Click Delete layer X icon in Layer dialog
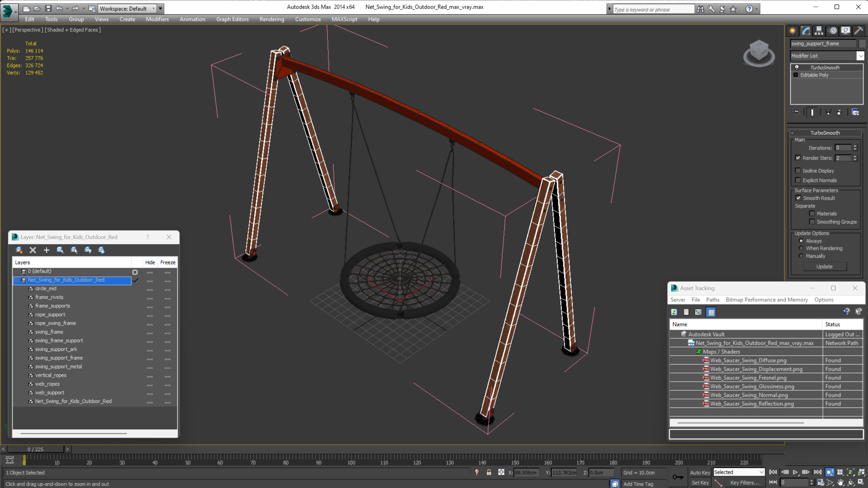Screen dimensions: 868x488 (33, 250)
